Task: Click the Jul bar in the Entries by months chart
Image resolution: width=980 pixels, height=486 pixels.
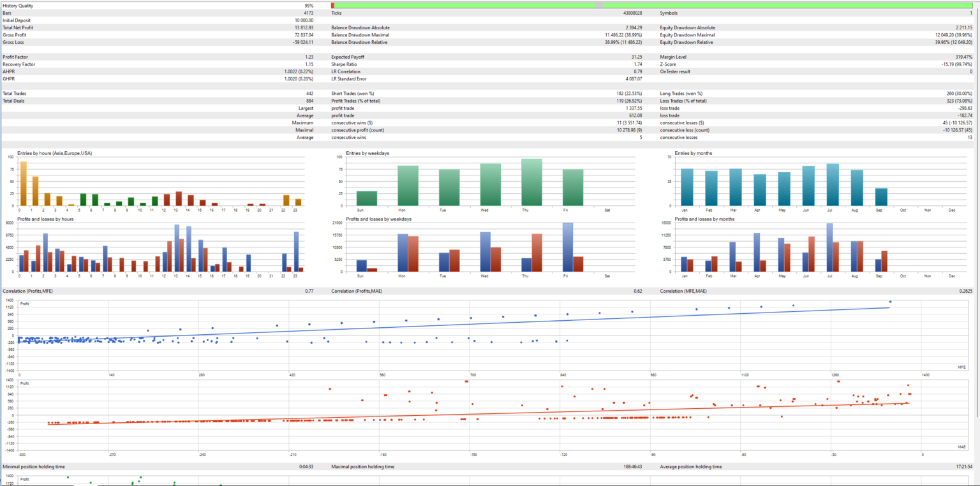Action: click(x=832, y=185)
